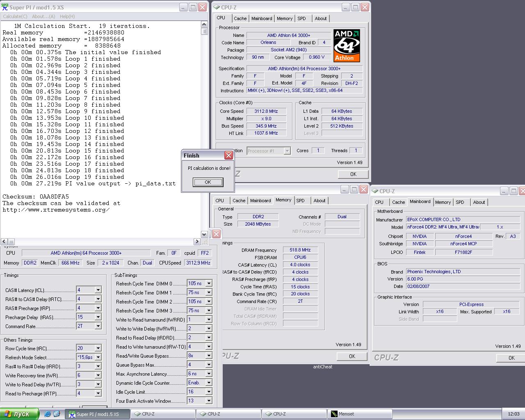Image resolution: width=525 pixels, height=420 pixels.
Task: Switch to Cache tab in top CPU-Z window
Action: click(x=240, y=18)
